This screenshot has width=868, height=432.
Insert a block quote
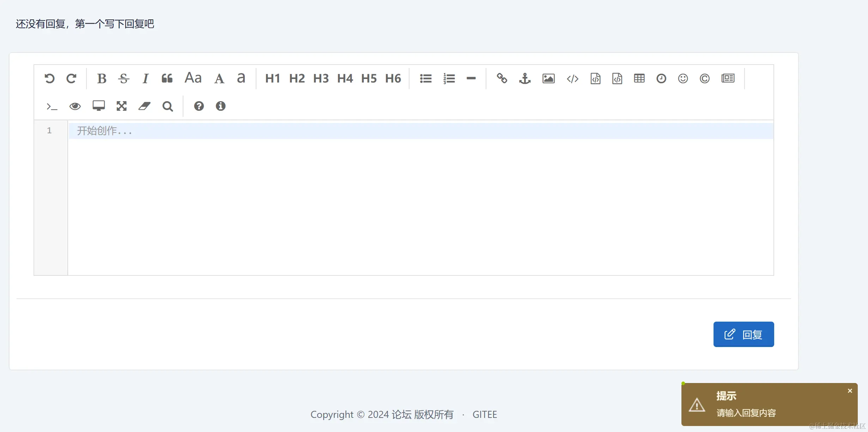coord(167,78)
